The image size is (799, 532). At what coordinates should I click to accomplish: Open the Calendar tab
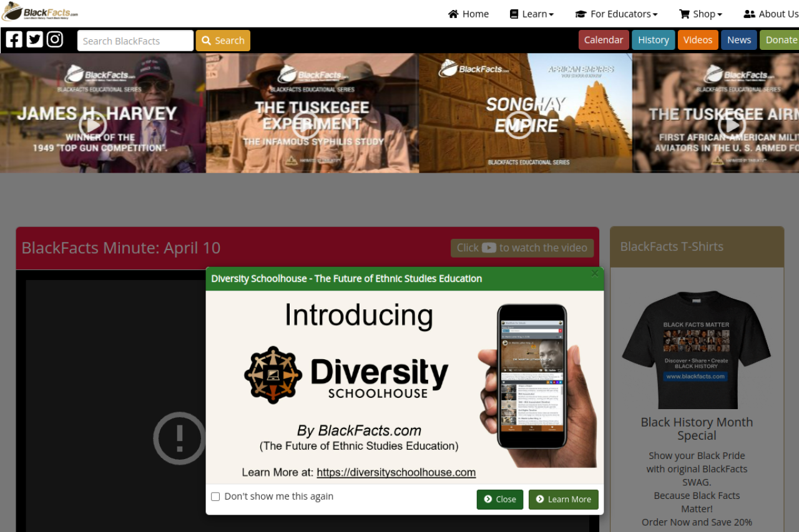pos(604,40)
